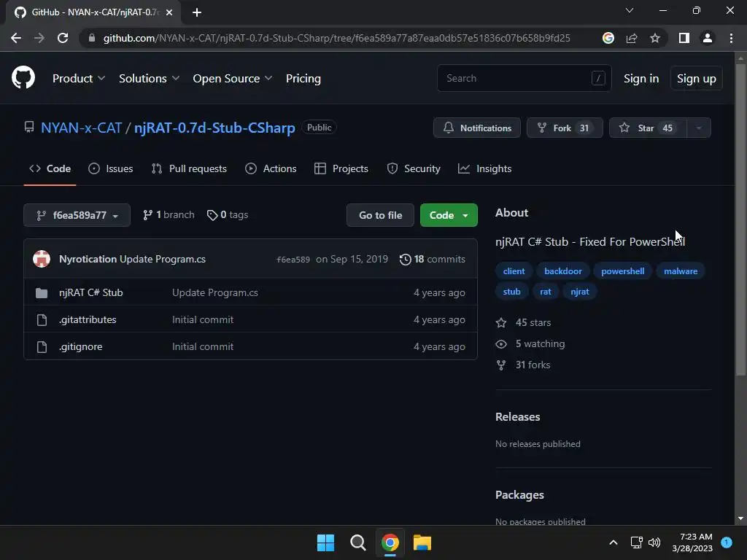Click the share page icon in address bar
Viewport: 747px width, 560px height.
click(x=632, y=38)
